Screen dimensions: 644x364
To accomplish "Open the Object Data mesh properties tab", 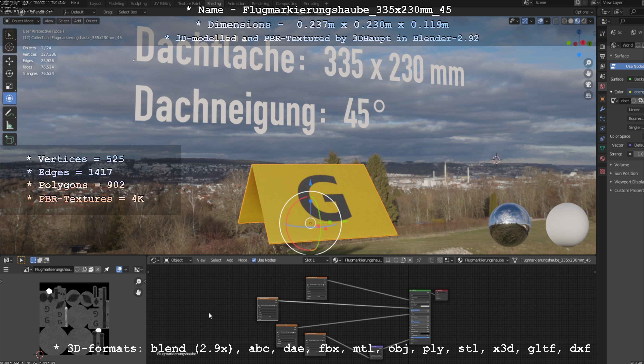I will [x=602, y=149].
